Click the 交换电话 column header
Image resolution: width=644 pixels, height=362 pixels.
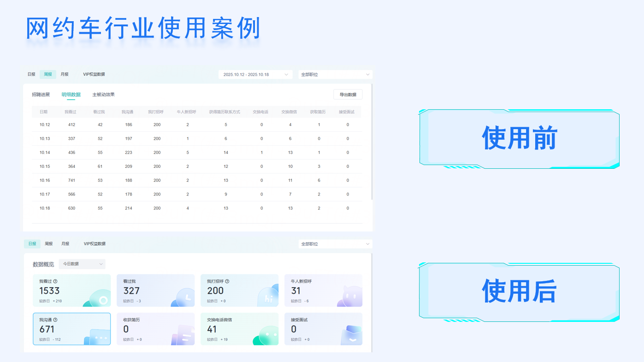260,112
